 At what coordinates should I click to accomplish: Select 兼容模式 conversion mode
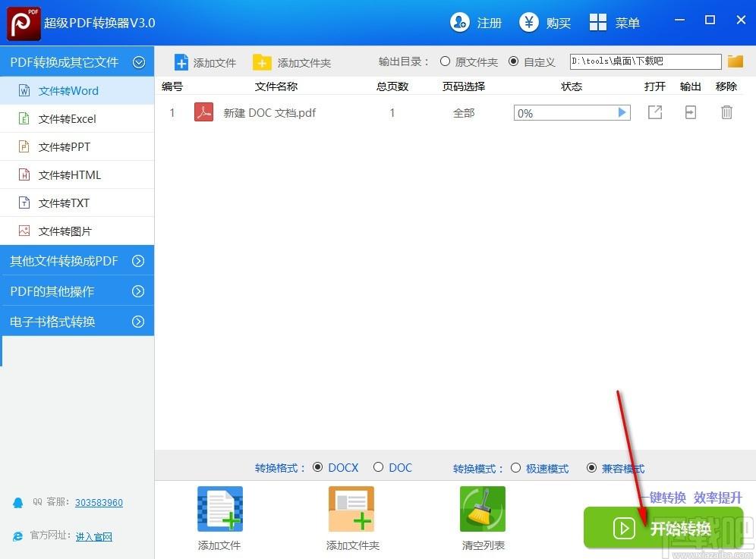point(591,467)
